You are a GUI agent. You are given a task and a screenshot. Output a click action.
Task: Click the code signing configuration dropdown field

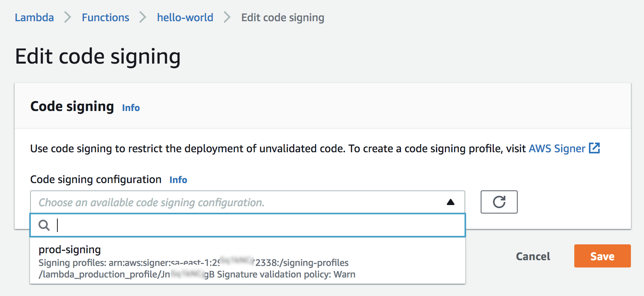[239, 202]
